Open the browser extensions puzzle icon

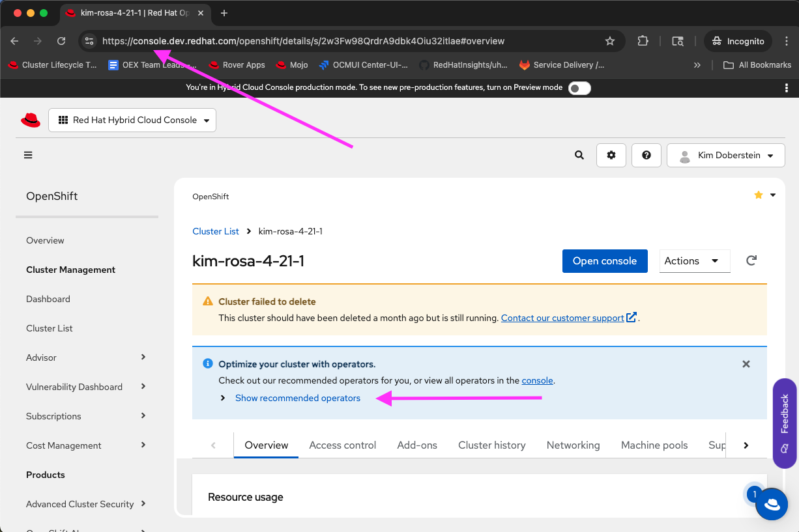[x=643, y=41]
